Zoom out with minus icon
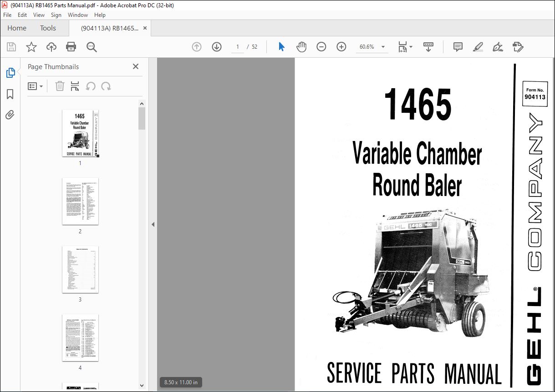 click(321, 47)
